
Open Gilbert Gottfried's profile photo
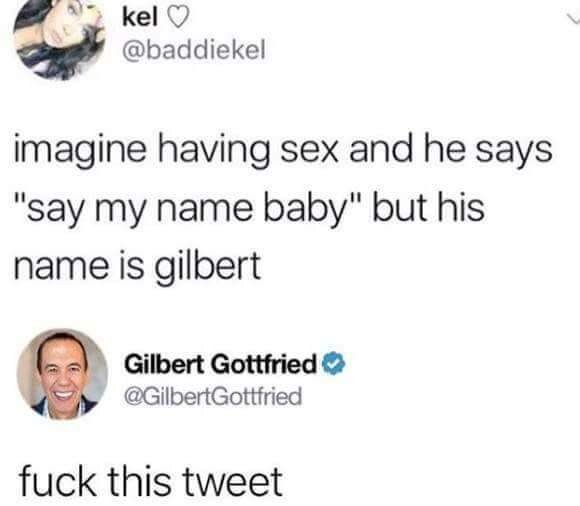pos(62,375)
